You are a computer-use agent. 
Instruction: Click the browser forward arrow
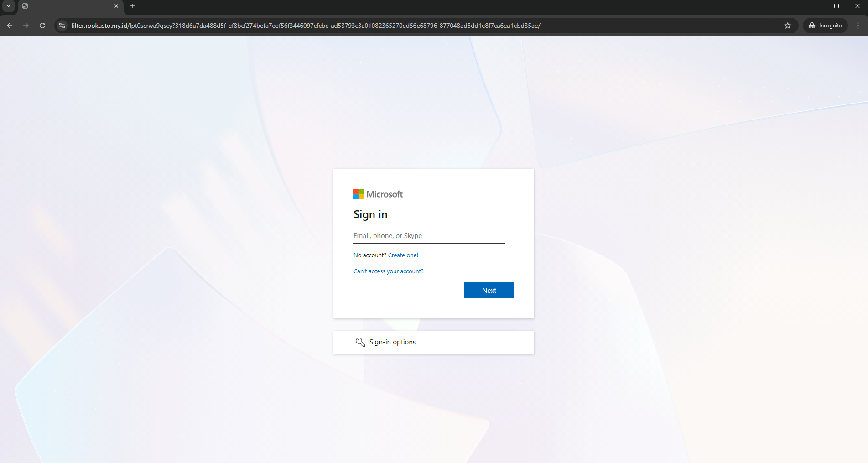[x=26, y=26]
